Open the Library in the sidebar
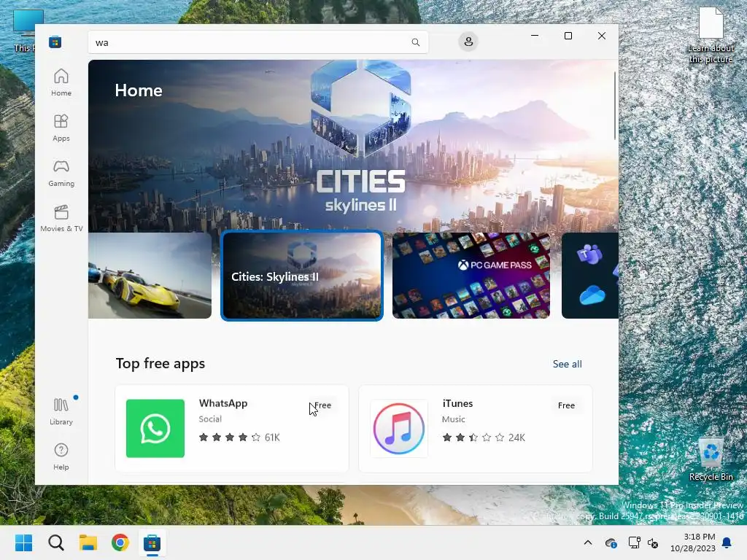 [x=61, y=411]
